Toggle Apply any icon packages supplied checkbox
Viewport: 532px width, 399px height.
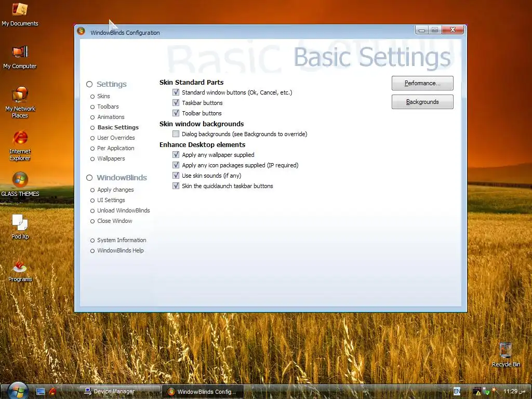click(x=176, y=165)
